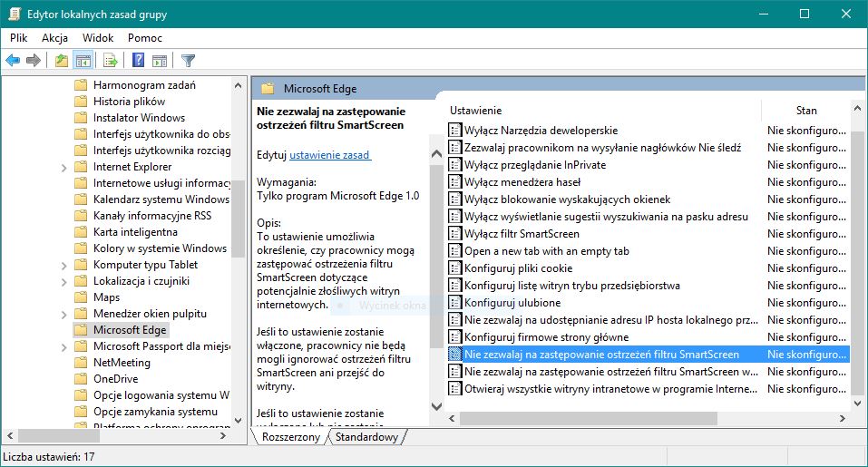Click the Stan cell of Wyłącz filtr SmartScreen

click(806, 234)
